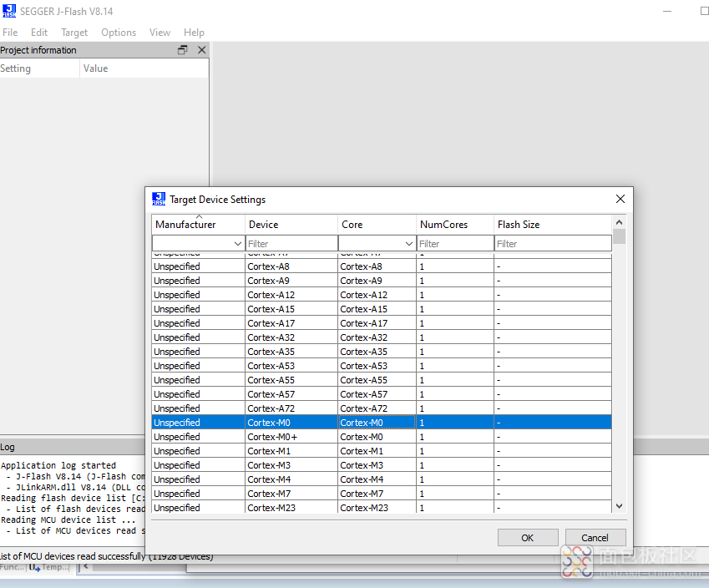Screen dimensions: 709x588
Task: Open the Help menu
Action: click(194, 33)
